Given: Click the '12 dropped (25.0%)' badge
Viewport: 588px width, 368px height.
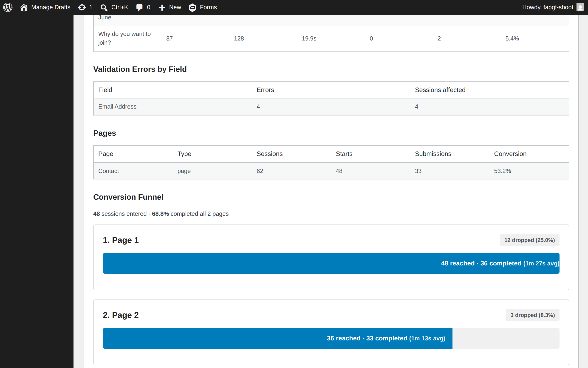Looking at the screenshot, I should (x=529, y=240).
